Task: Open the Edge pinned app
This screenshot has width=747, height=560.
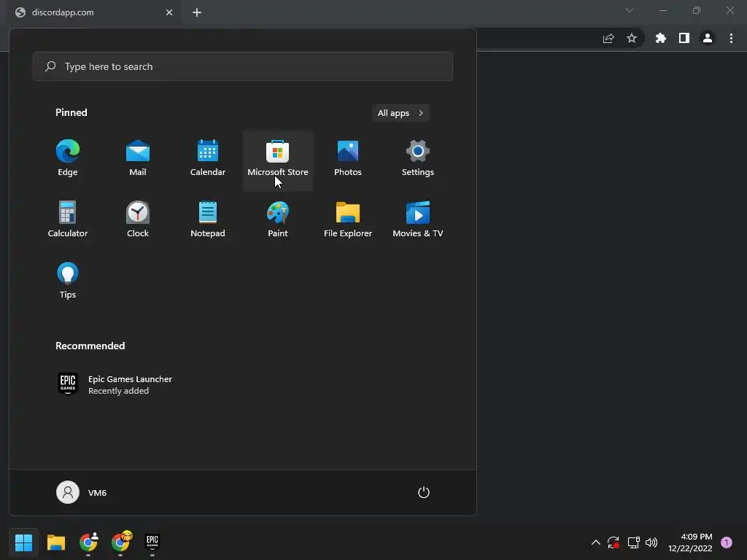Action: (x=68, y=158)
